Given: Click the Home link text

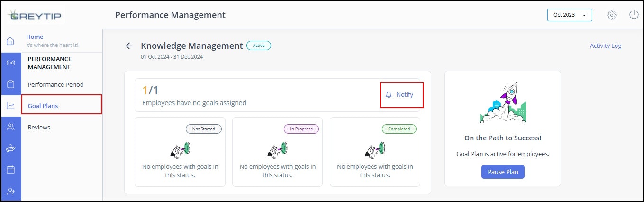Looking at the screenshot, I should click(x=35, y=37).
